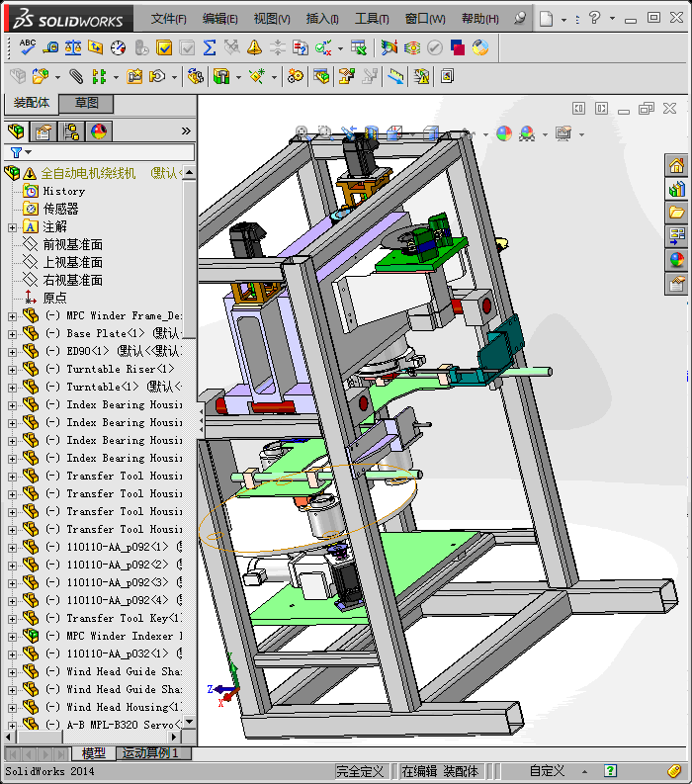Click the Import Diagnostics bell icon
Screen dimensions: 692x784
click(x=254, y=47)
